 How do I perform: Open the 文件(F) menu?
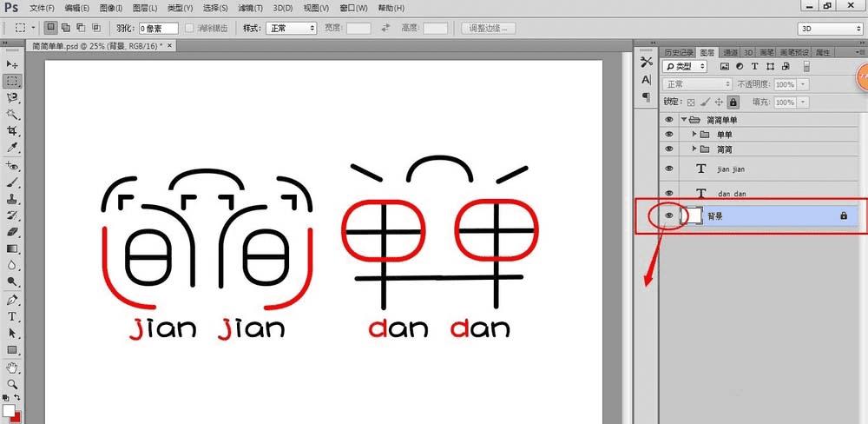pyautogui.click(x=42, y=9)
